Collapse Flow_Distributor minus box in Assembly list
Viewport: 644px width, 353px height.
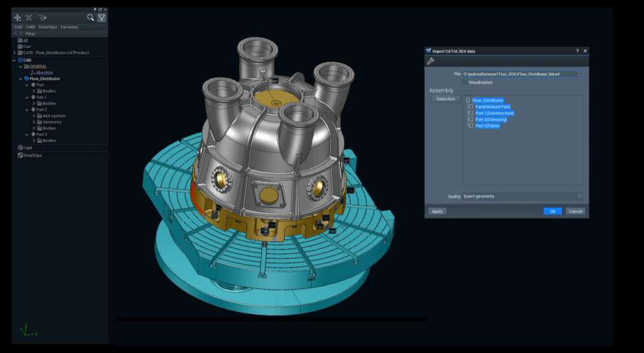coord(468,100)
